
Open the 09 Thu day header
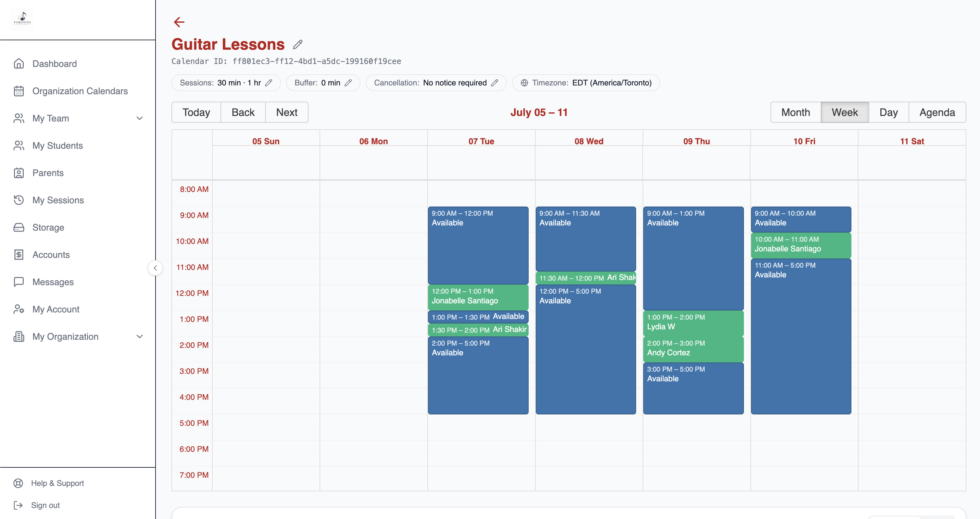pos(696,141)
